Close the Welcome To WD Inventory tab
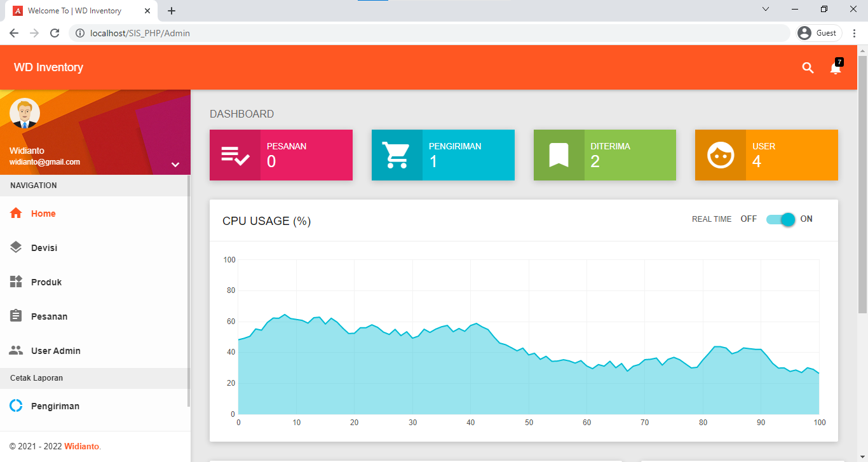 tap(147, 11)
